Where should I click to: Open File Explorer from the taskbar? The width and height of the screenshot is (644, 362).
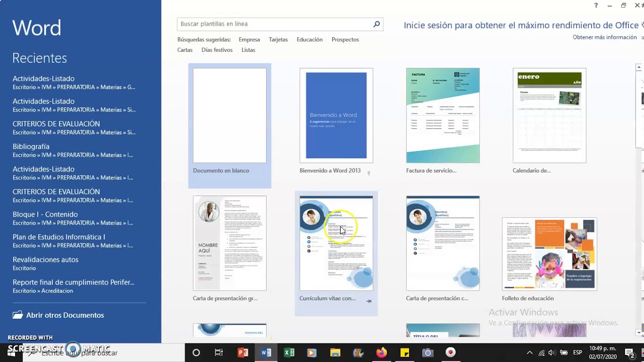pos(335,353)
